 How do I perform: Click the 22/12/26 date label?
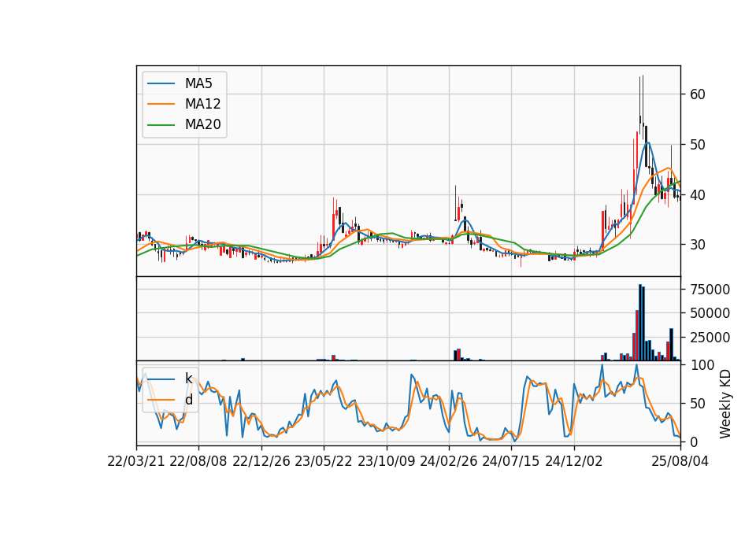261,461
